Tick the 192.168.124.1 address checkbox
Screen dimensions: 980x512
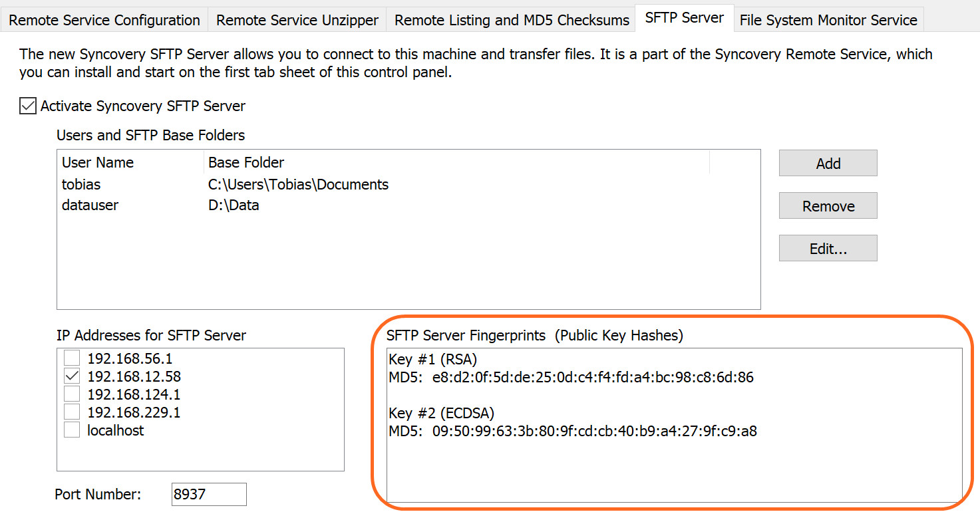(x=72, y=394)
